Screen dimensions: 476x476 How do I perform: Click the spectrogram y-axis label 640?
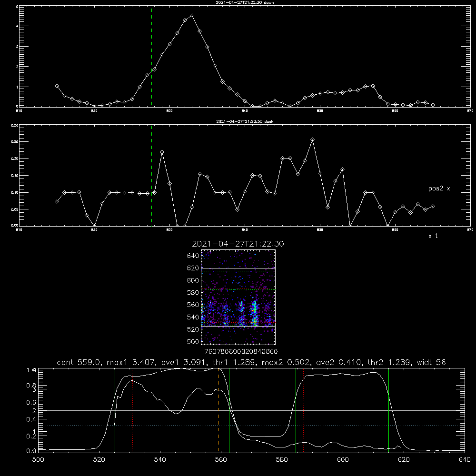(193, 256)
